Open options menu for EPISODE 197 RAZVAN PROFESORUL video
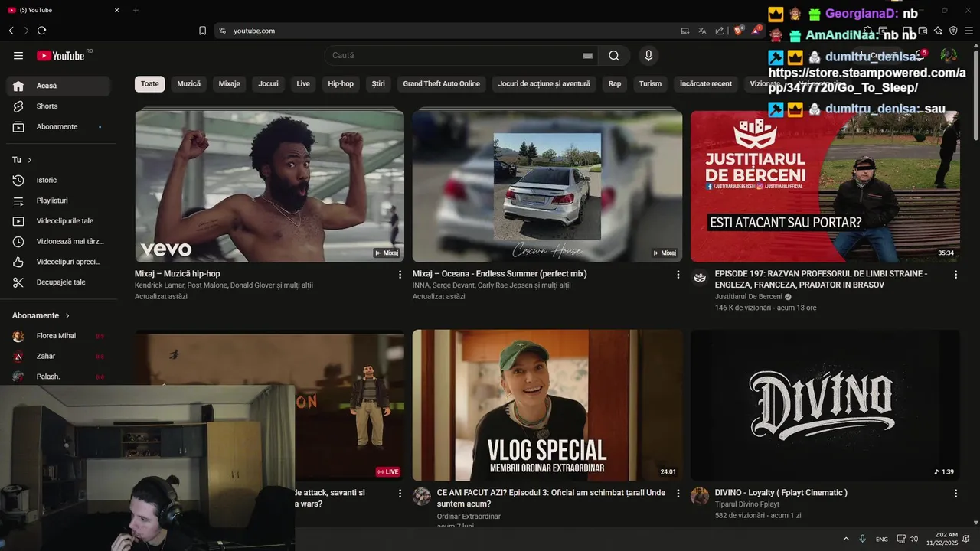The image size is (980, 551). click(x=955, y=274)
